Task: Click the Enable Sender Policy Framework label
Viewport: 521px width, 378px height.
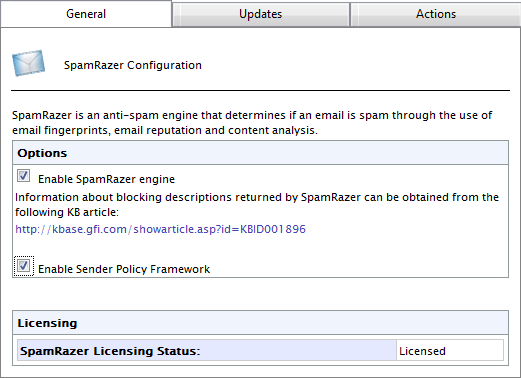Action: pos(124,269)
